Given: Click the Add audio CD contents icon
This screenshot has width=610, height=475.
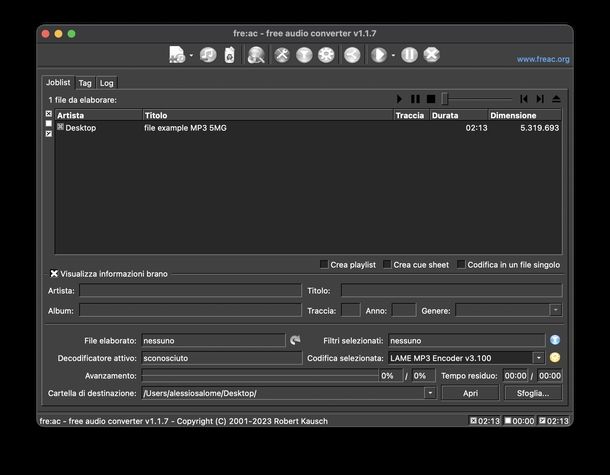Looking at the screenshot, I should (209, 55).
